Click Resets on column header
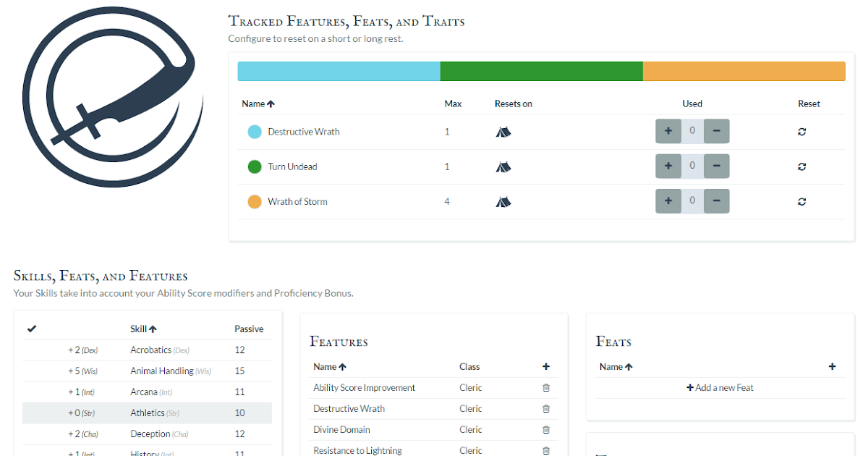 point(514,104)
